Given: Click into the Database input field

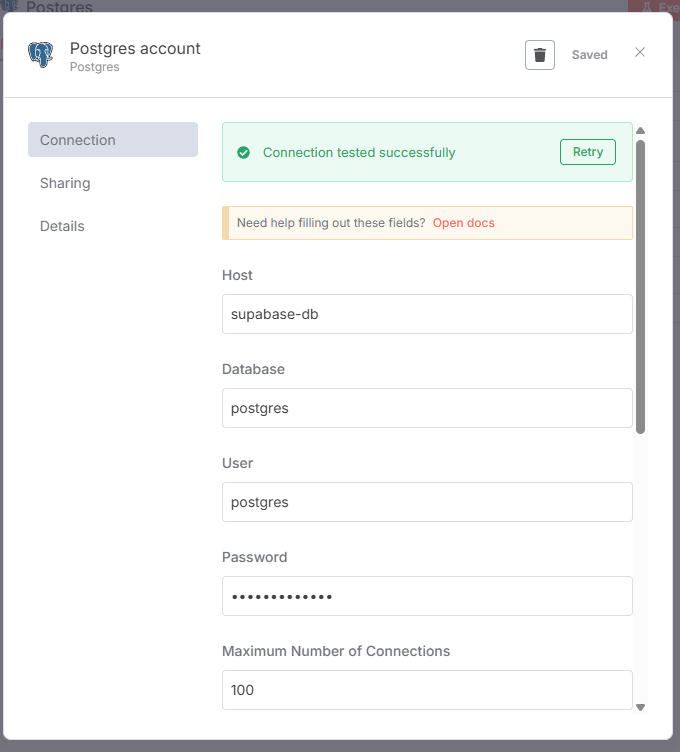Looking at the screenshot, I should (x=427, y=408).
